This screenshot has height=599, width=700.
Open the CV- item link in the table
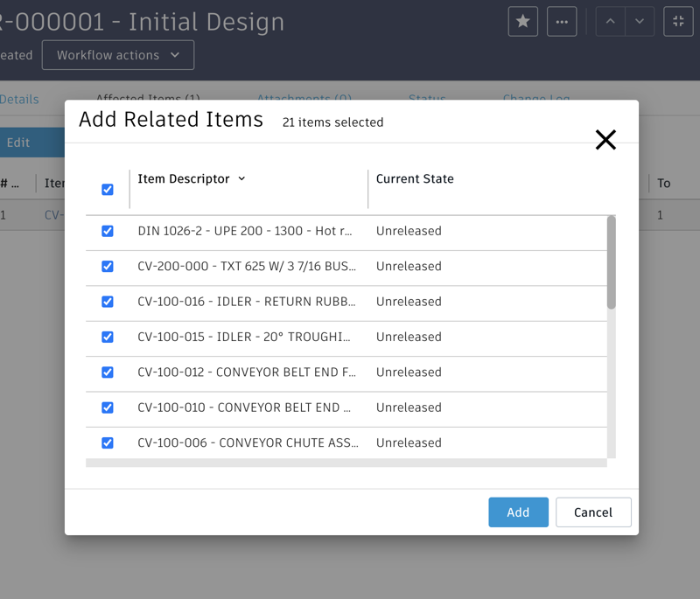[x=54, y=214]
